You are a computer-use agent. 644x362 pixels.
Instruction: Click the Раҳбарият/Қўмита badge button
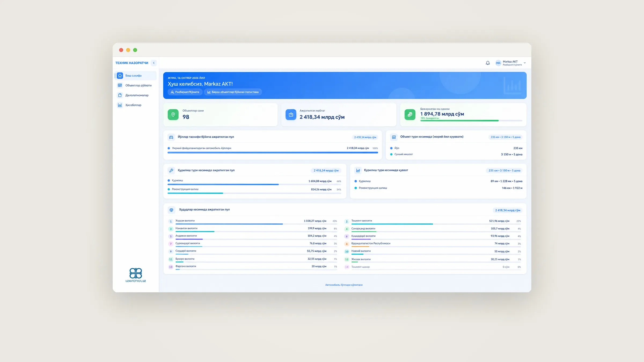tap(185, 92)
